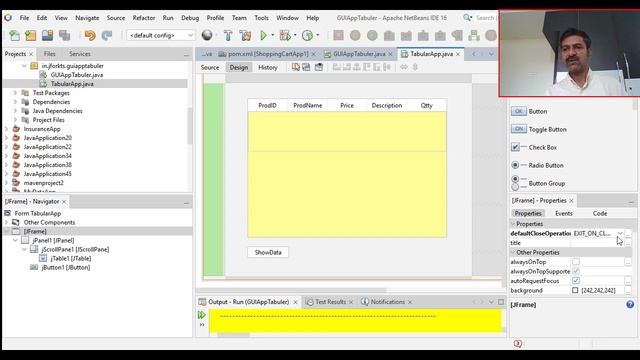Viewport: 640px width, 360px height.
Task: Open the Navigate menu
Action: click(x=87, y=18)
